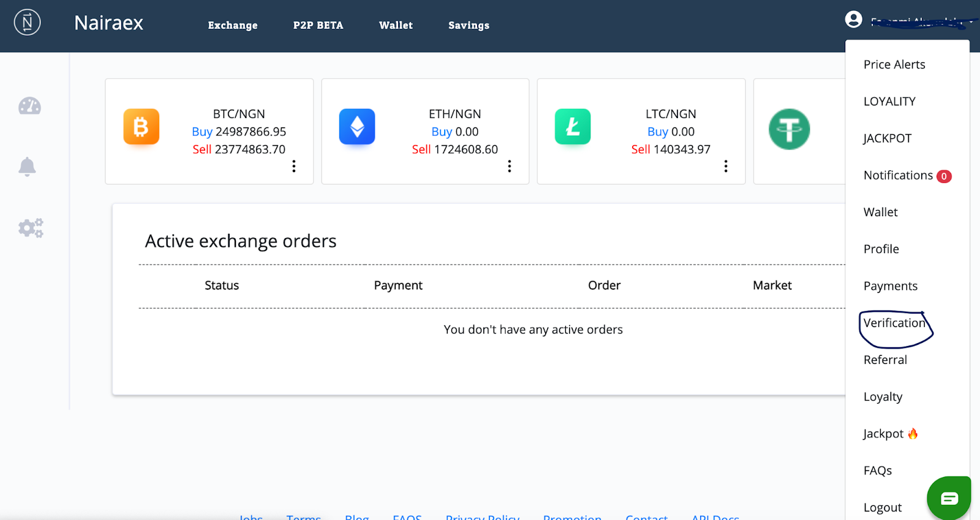980x520 pixels.
Task: Click the red notifications count badge
Action: [944, 176]
